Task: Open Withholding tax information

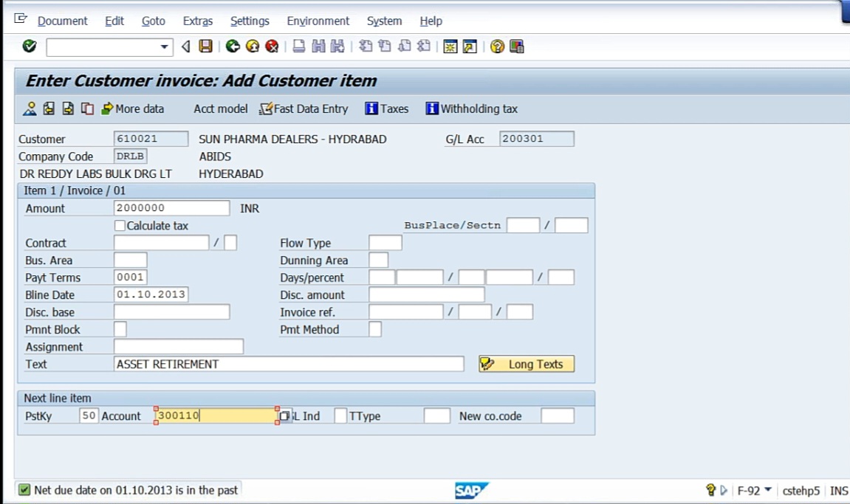Action: pos(472,109)
